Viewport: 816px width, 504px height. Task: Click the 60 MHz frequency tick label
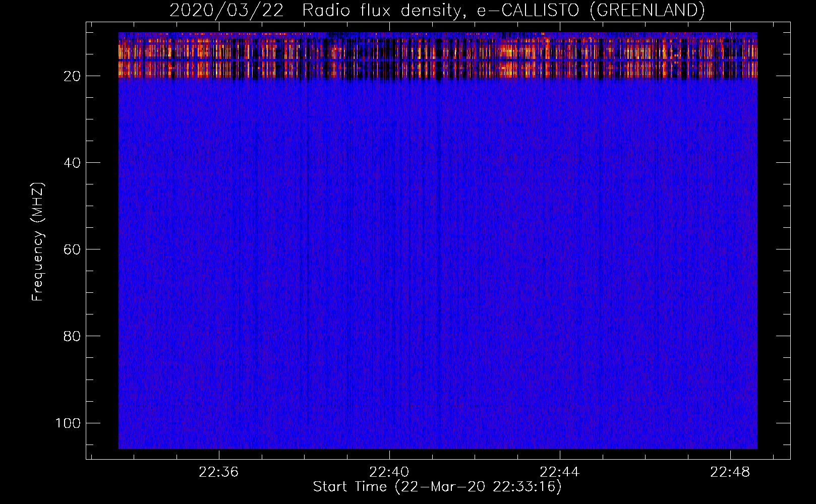click(x=72, y=249)
